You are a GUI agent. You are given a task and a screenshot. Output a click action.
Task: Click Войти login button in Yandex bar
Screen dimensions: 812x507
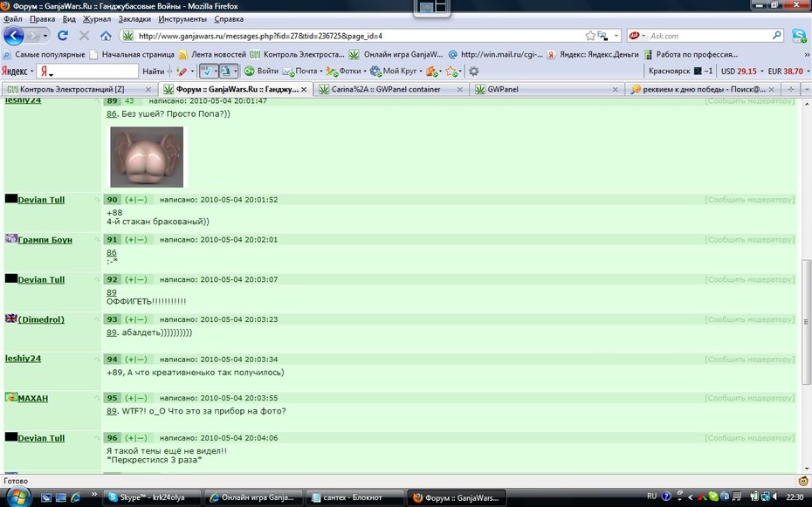click(262, 71)
